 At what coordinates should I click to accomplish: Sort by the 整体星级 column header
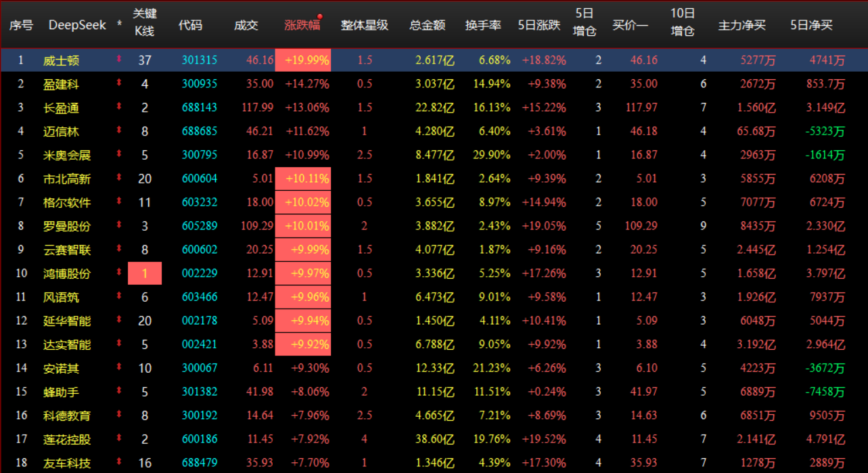coord(365,25)
